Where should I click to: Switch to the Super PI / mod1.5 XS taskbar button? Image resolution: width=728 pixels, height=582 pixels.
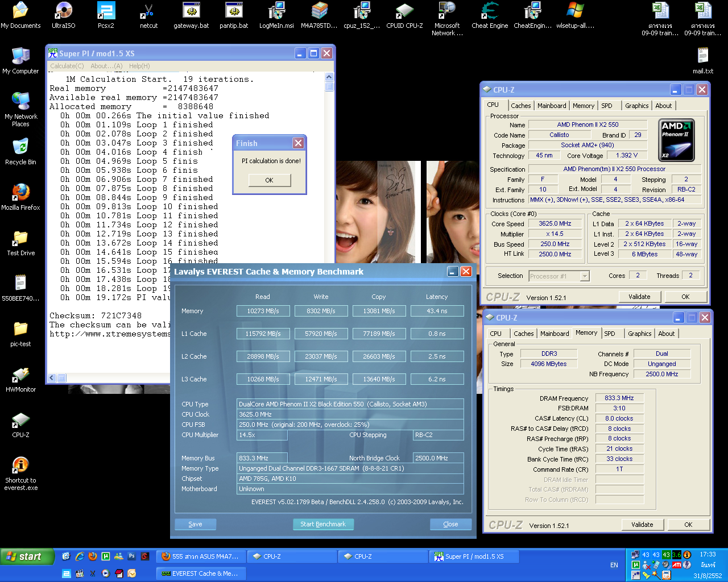[x=475, y=556]
